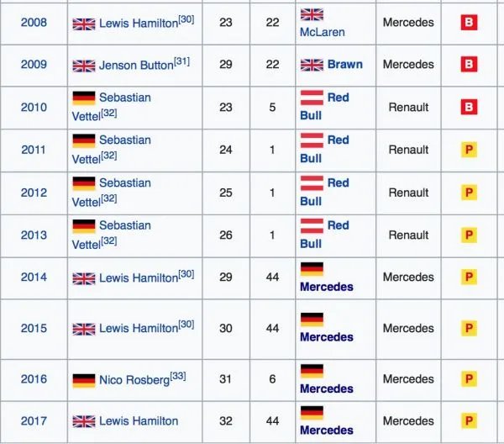Click the UK flag next to Jenson Button
Image resolution: width=504 pixels, height=444 pixels.
pyautogui.click(x=84, y=66)
